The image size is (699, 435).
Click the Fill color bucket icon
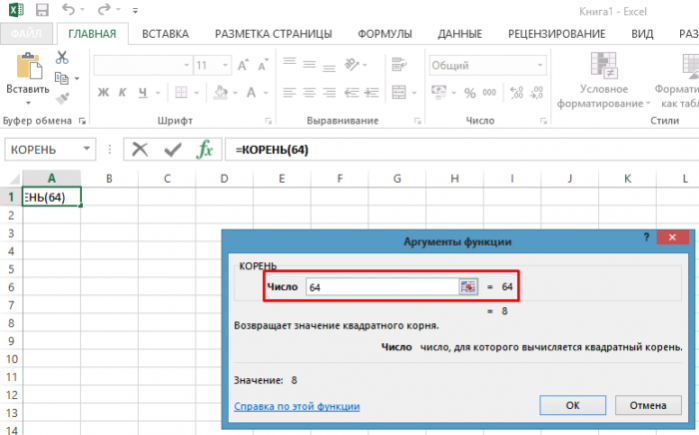click(221, 92)
